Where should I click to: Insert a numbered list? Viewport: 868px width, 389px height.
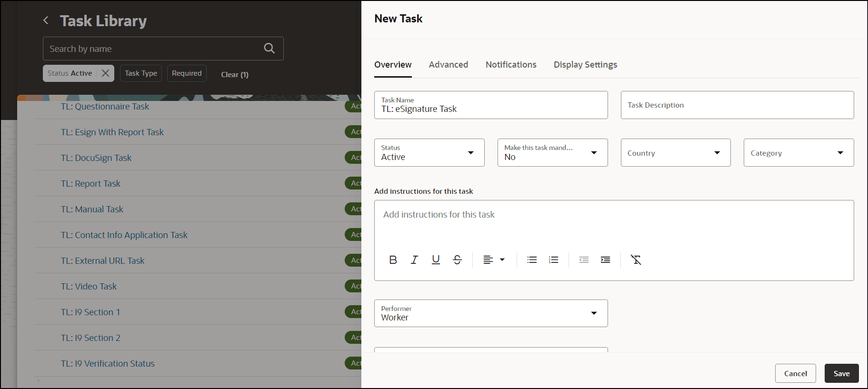click(553, 260)
